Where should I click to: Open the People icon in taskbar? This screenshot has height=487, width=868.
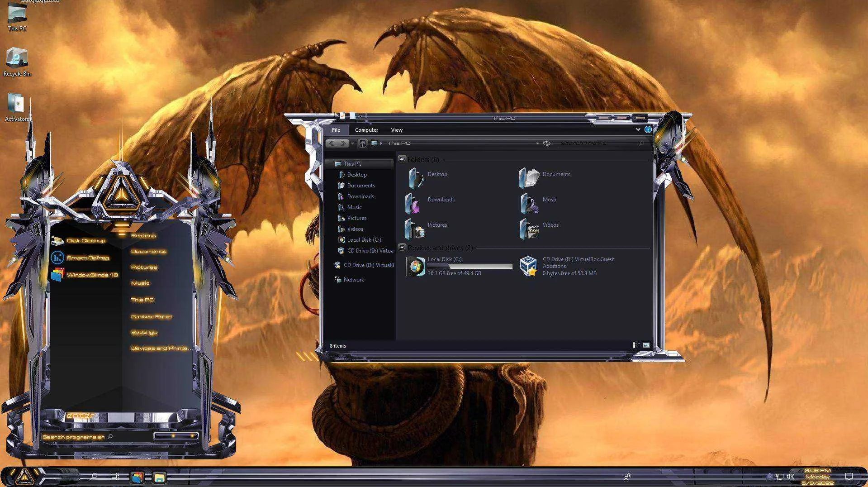coord(627,477)
